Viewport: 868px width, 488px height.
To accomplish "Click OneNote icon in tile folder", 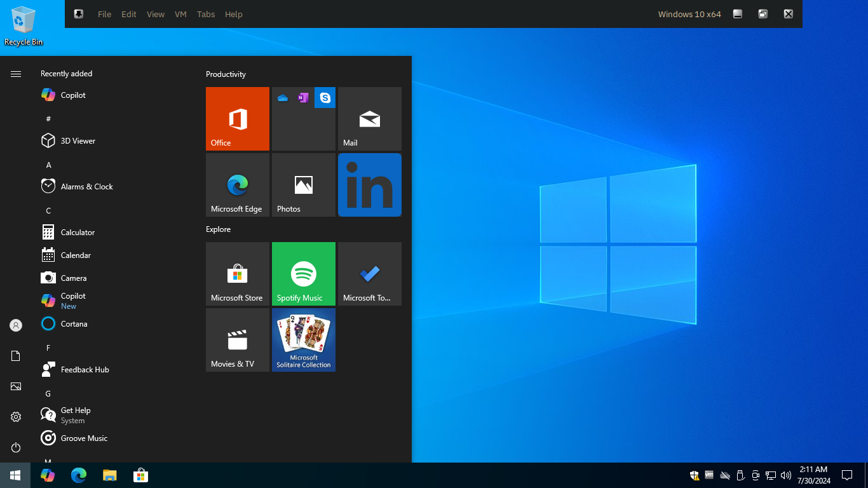I will pos(303,98).
